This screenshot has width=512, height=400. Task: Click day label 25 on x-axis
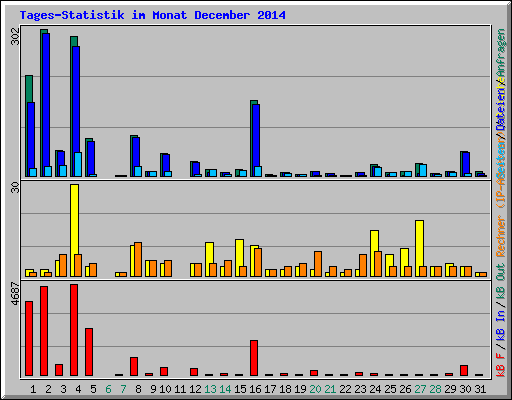(x=390, y=389)
